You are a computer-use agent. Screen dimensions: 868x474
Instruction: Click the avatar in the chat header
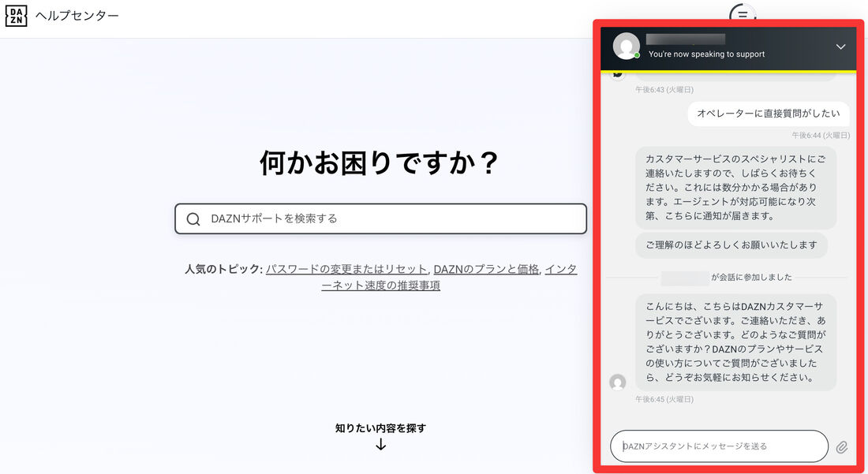(627, 47)
